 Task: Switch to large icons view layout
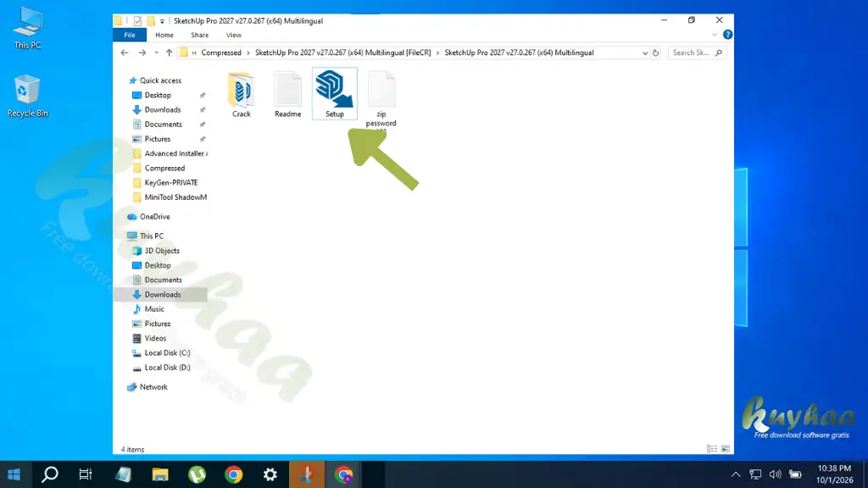tap(726, 449)
